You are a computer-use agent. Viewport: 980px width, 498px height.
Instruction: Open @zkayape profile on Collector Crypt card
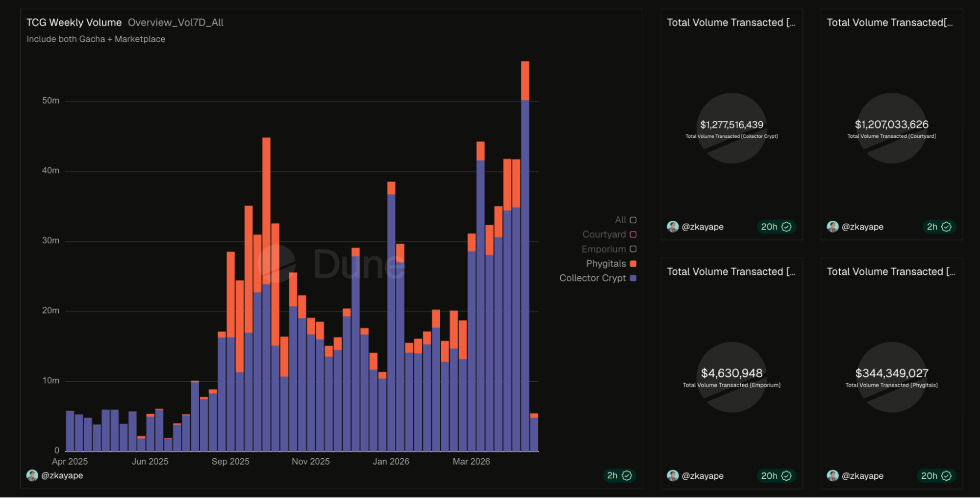pyautogui.click(x=703, y=227)
